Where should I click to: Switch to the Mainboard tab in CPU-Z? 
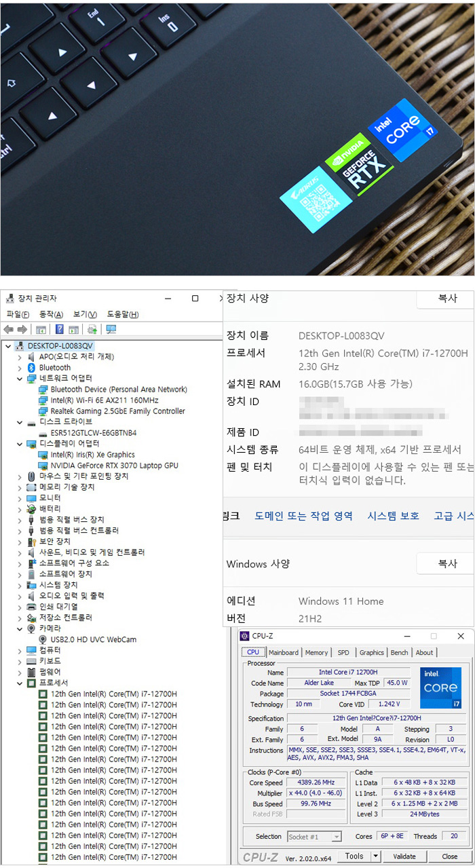[x=284, y=652]
